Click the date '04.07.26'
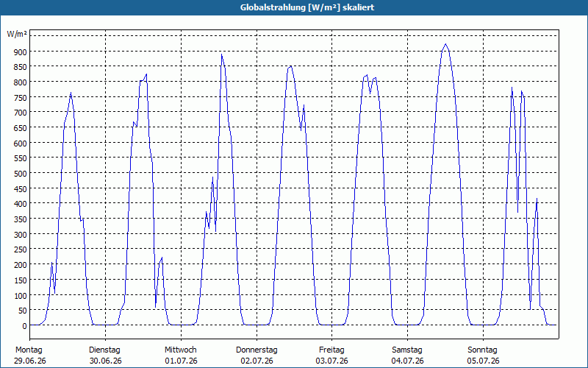 click(408, 361)
